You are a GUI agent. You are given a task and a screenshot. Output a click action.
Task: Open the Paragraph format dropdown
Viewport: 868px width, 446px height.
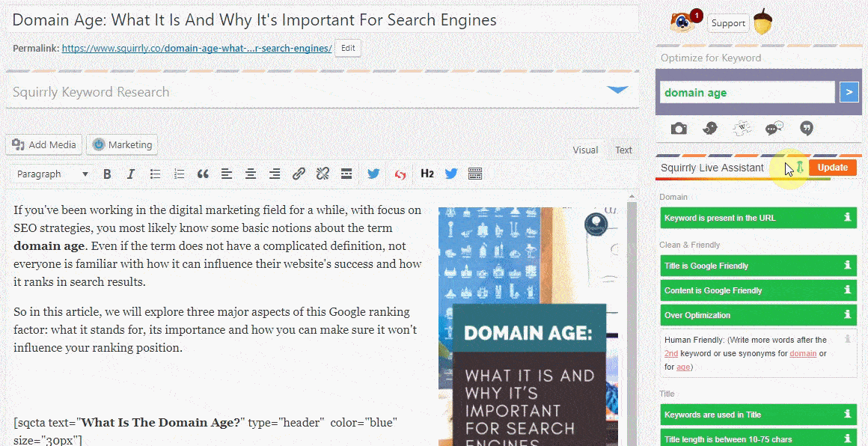pyautogui.click(x=52, y=174)
